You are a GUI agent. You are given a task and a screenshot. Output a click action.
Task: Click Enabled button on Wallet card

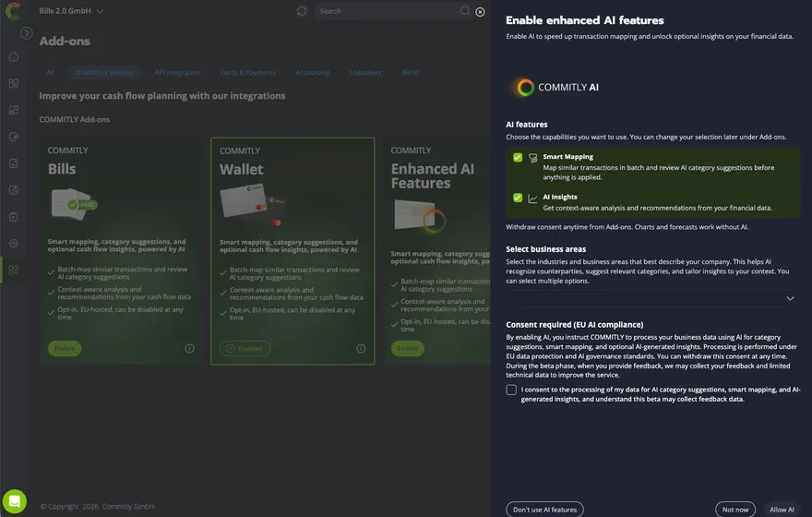(245, 349)
